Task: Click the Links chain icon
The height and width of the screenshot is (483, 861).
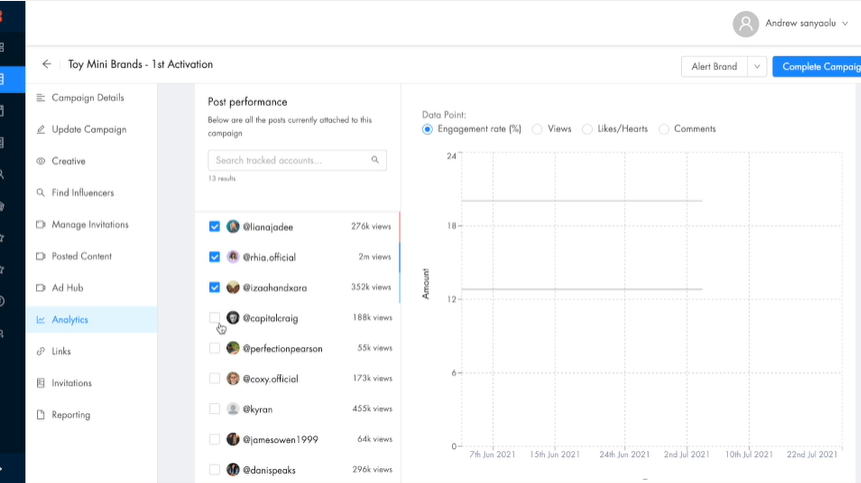Action: [x=40, y=352]
